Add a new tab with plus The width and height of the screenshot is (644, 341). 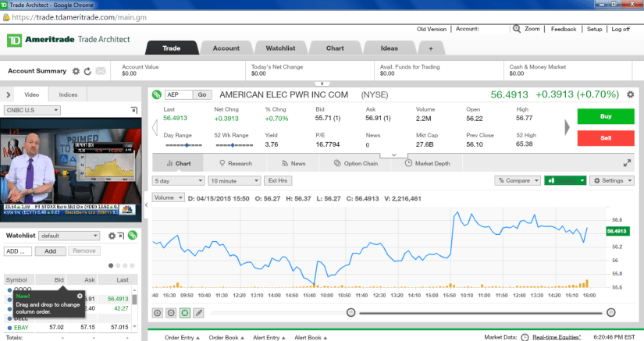click(x=431, y=48)
